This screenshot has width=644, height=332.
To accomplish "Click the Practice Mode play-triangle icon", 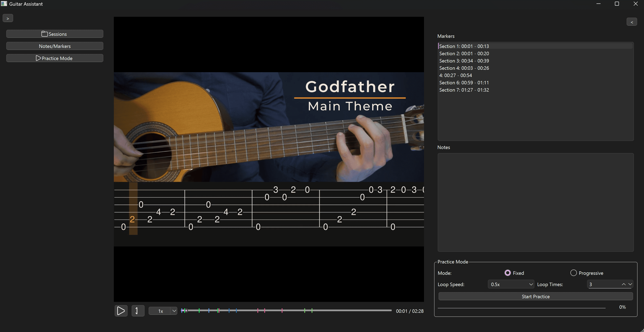I will (38, 58).
